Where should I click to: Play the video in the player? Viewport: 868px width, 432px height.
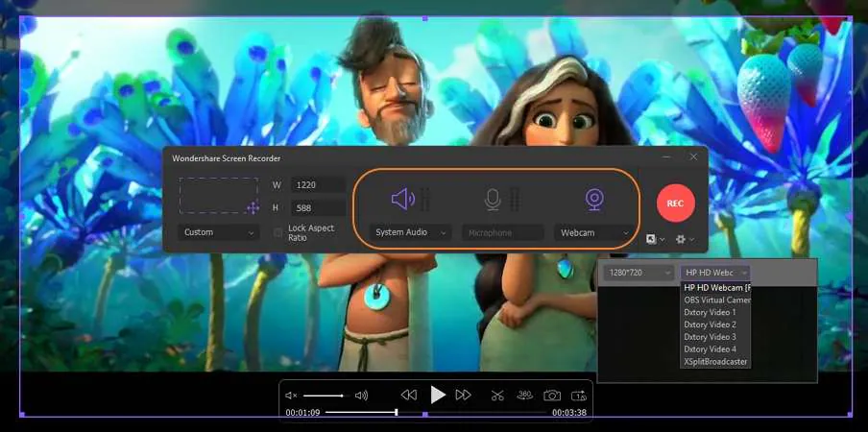(x=438, y=395)
